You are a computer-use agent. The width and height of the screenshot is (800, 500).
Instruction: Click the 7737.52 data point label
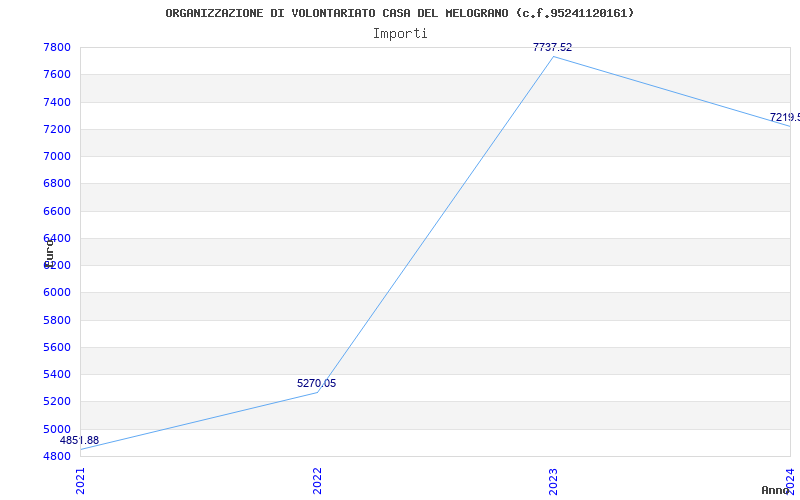[552, 47]
